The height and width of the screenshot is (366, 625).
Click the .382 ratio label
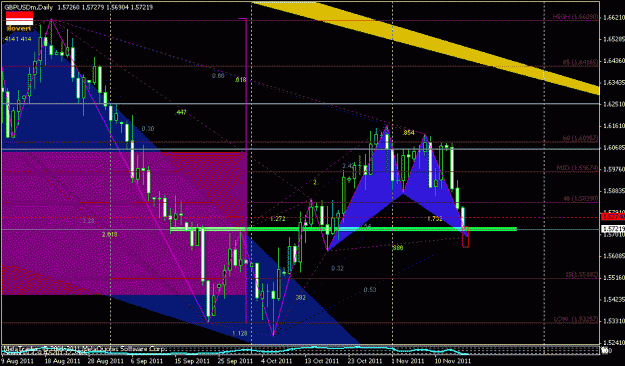point(300,297)
